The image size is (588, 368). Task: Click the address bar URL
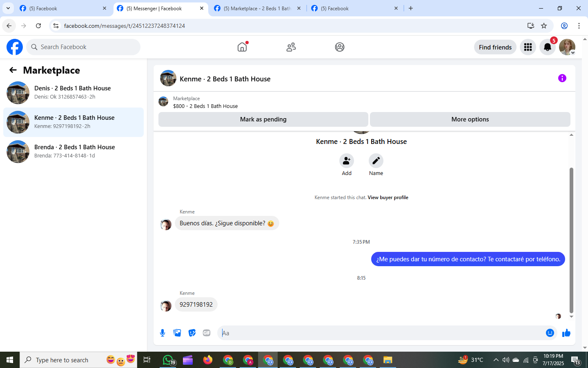click(x=125, y=26)
